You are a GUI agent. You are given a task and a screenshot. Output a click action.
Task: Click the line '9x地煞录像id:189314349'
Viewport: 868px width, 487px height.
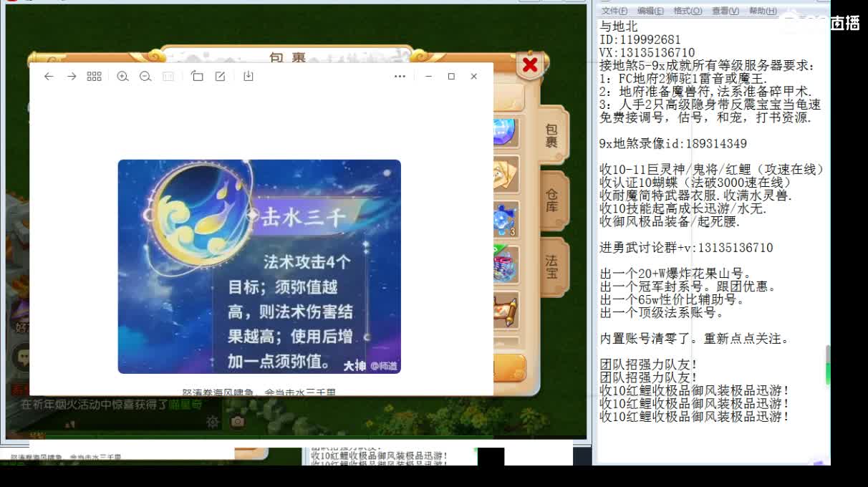pos(673,144)
